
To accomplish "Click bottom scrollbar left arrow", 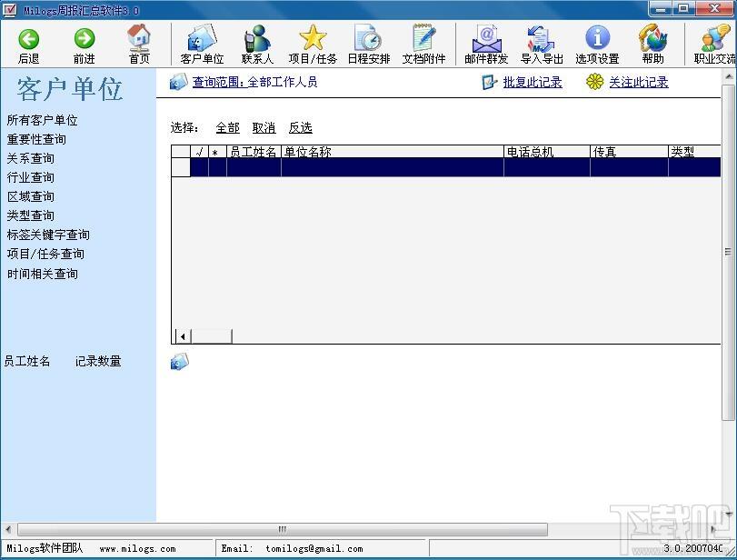I will (8, 529).
